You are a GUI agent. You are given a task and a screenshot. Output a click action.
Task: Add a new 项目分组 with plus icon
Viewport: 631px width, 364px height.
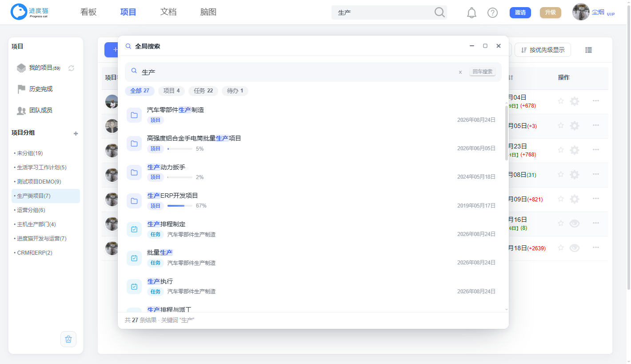point(76,133)
